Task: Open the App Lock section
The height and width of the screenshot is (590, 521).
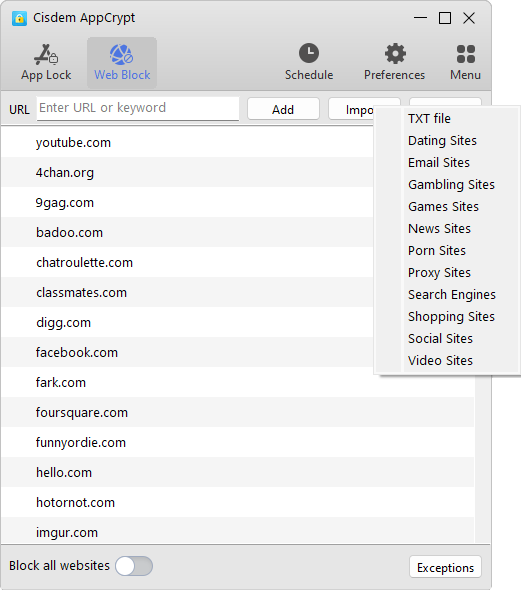Action: click(x=46, y=62)
